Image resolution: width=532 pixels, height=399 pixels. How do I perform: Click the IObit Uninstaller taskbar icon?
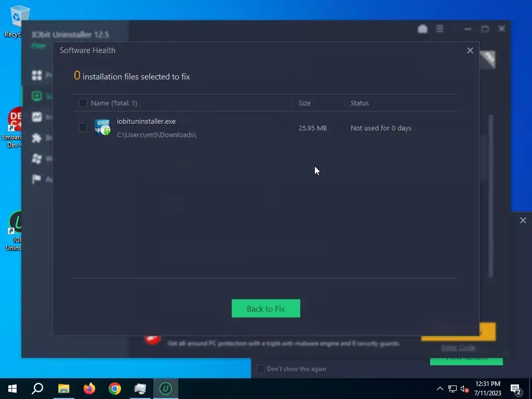tap(166, 389)
